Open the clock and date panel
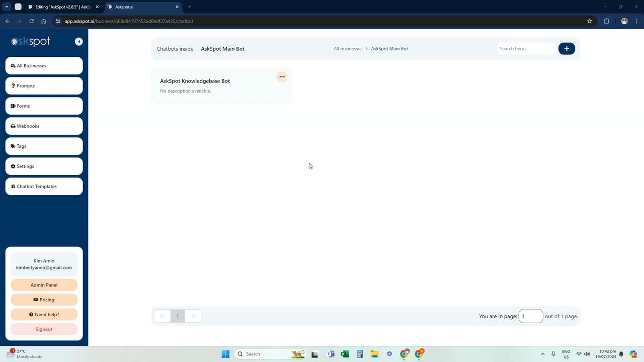 [x=607, y=354]
